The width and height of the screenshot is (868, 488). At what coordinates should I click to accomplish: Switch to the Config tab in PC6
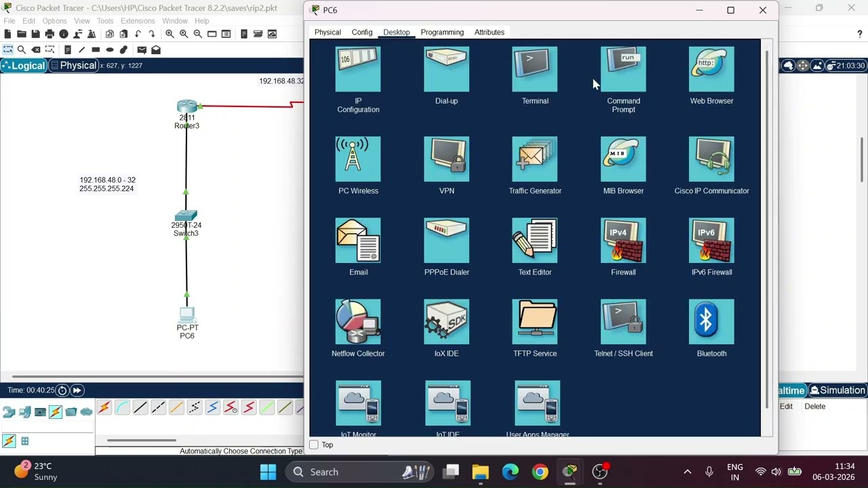(x=361, y=32)
